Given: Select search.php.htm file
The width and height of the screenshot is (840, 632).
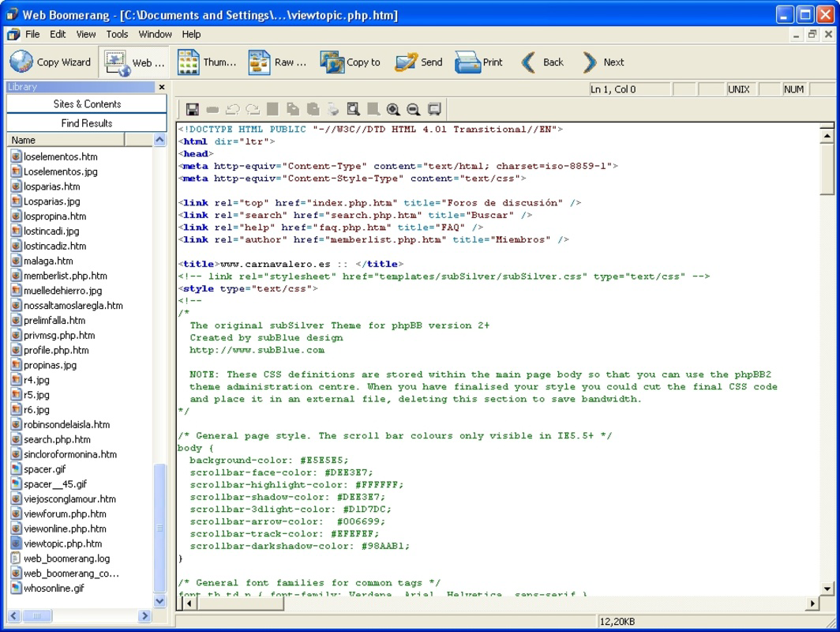Looking at the screenshot, I should pyautogui.click(x=51, y=439).
